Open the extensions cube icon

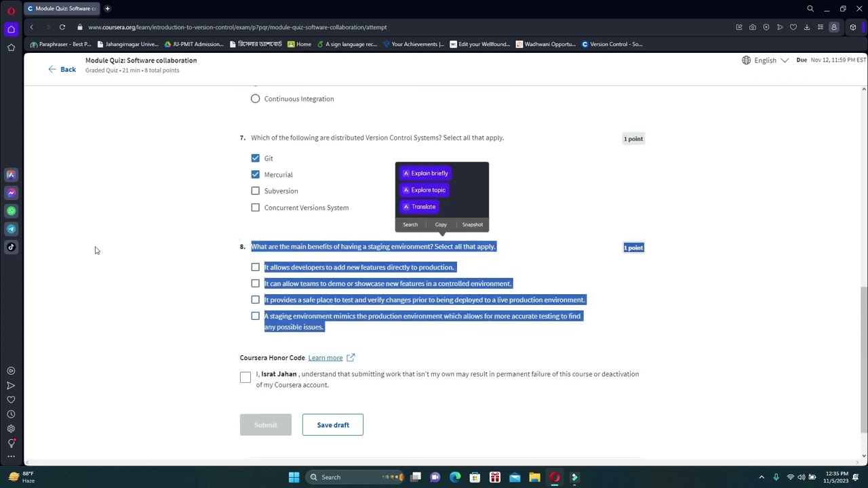(x=853, y=27)
